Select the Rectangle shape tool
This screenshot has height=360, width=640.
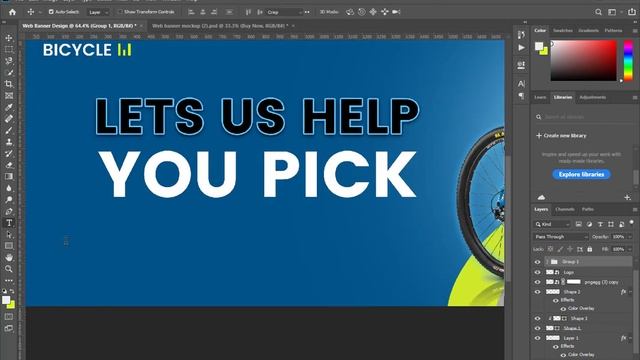[x=9, y=246]
